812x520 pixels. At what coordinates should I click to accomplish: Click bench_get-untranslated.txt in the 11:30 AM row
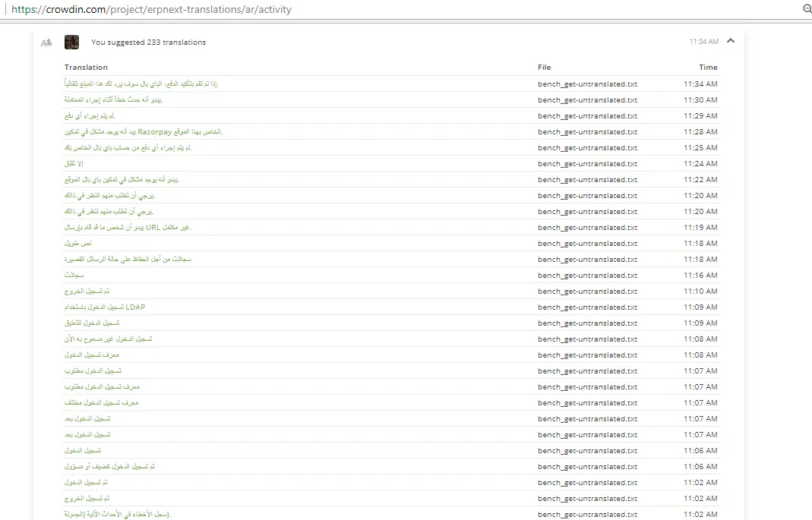coord(587,100)
